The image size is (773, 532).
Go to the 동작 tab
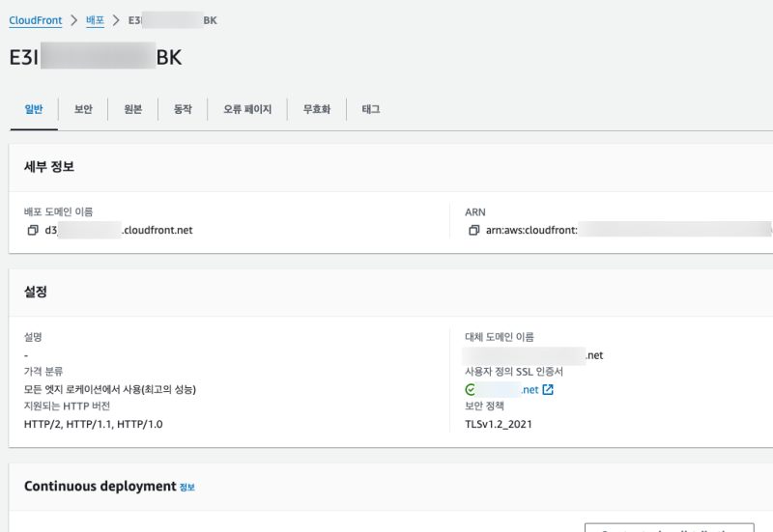click(183, 109)
